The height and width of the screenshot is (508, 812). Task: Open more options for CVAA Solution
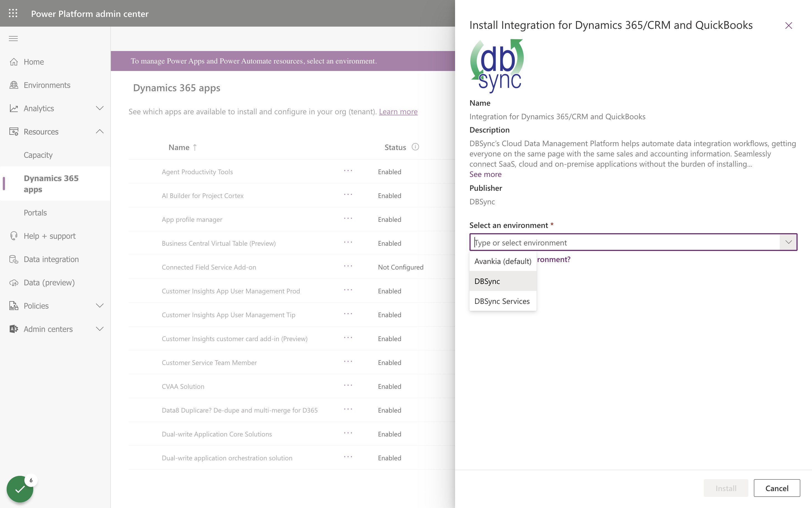348,385
